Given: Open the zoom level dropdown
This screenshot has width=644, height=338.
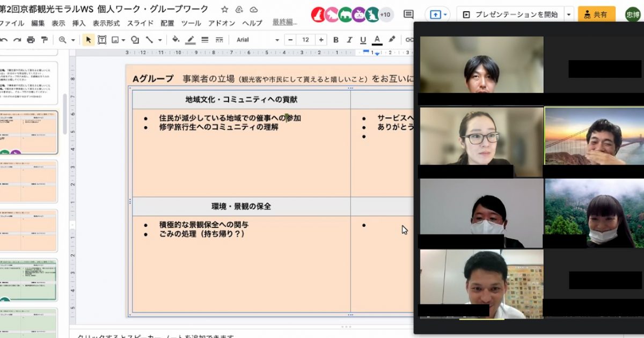Looking at the screenshot, I should tap(67, 40).
